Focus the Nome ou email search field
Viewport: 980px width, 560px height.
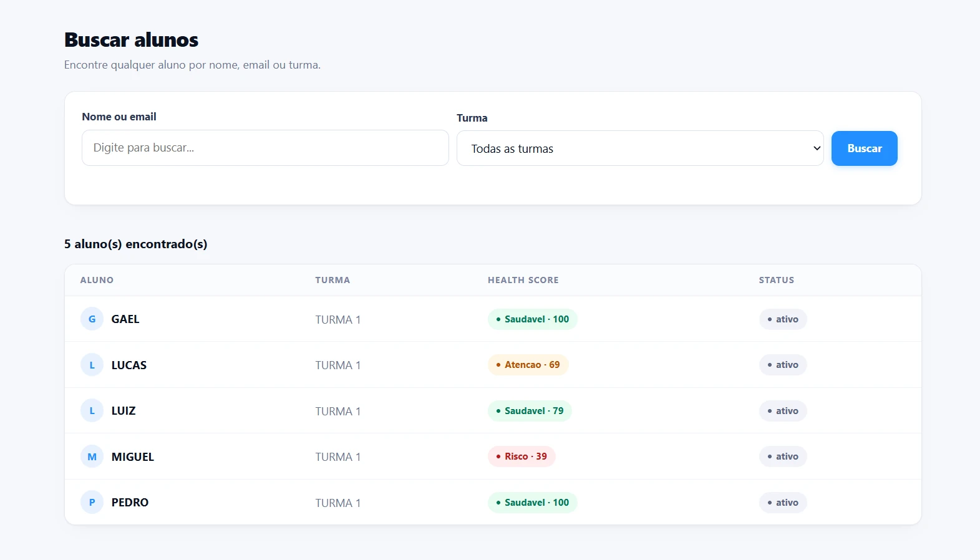pyautogui.click(x=265, y=148)
